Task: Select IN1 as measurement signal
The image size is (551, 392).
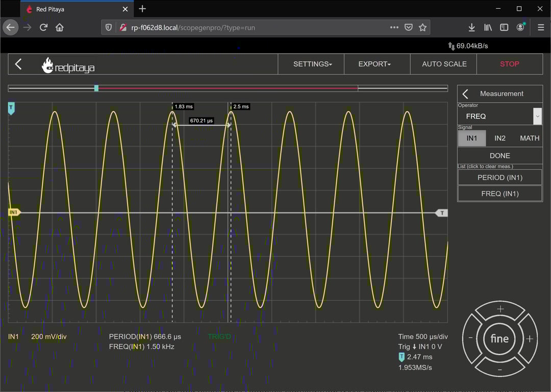Action: click(x=471, y=138)
